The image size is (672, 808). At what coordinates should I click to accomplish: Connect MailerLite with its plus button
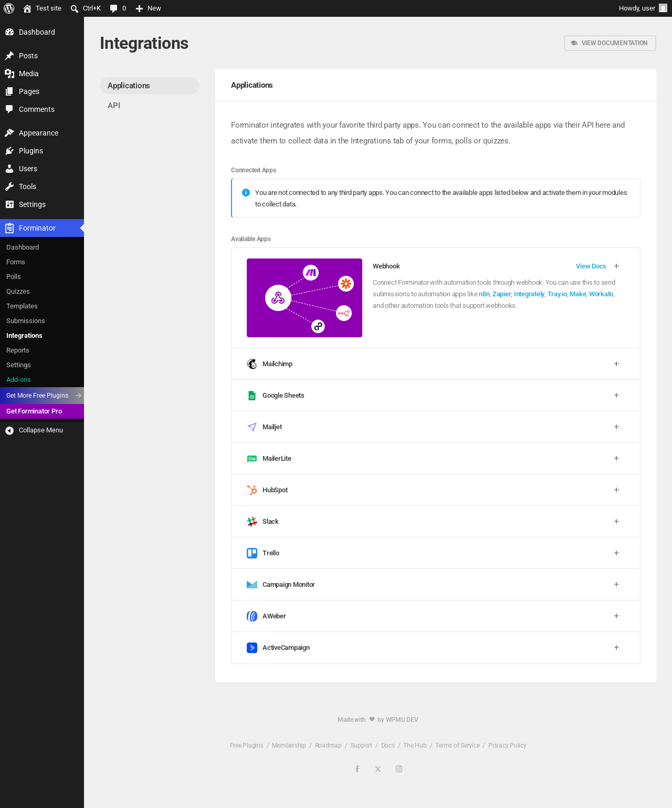(x=616, y=459)
